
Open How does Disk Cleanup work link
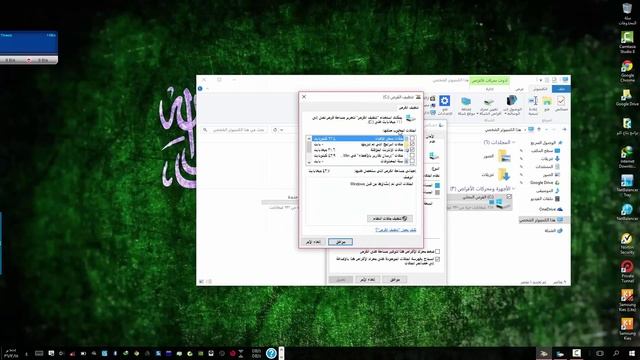click(396, 230)
